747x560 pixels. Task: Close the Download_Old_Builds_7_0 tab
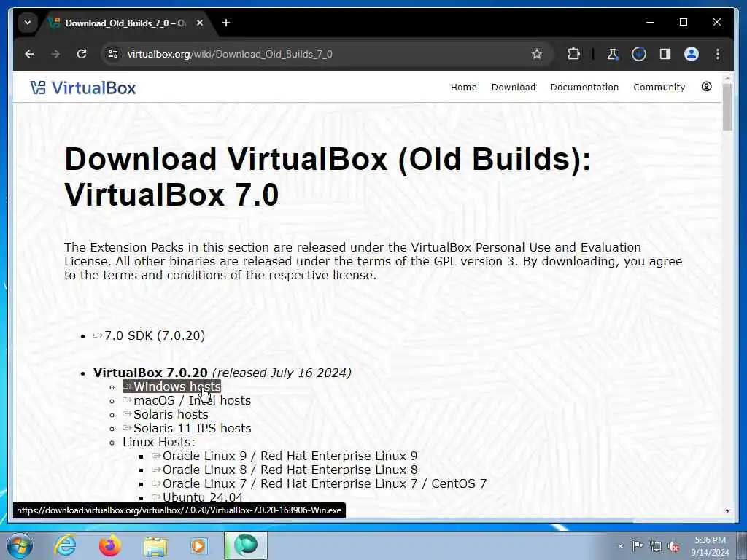[x=200, y=23]
